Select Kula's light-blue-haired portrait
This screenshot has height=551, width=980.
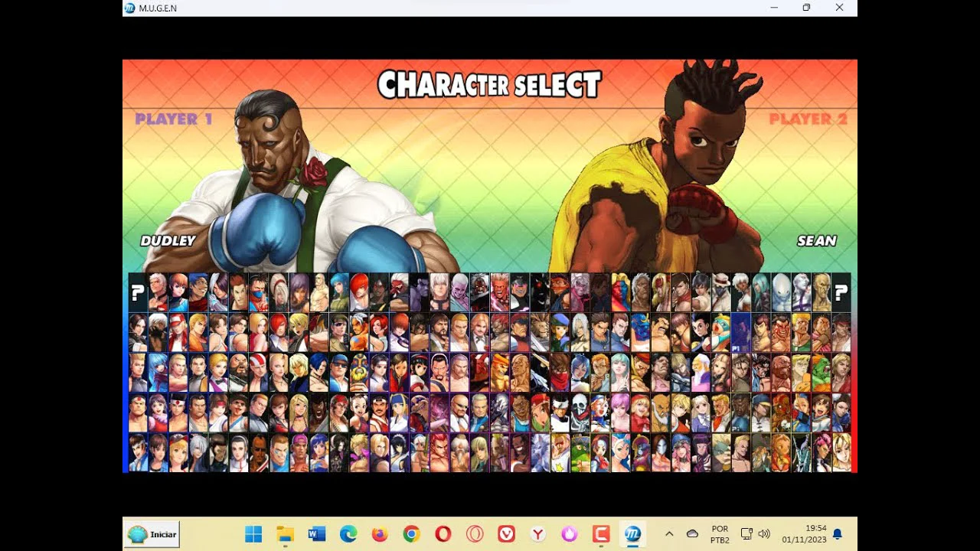158,373
